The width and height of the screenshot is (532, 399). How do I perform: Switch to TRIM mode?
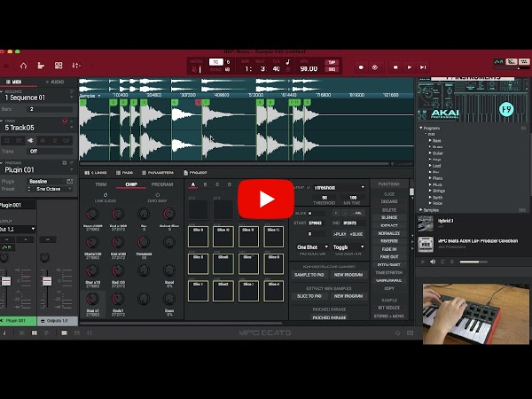click(x=101, y=184)
